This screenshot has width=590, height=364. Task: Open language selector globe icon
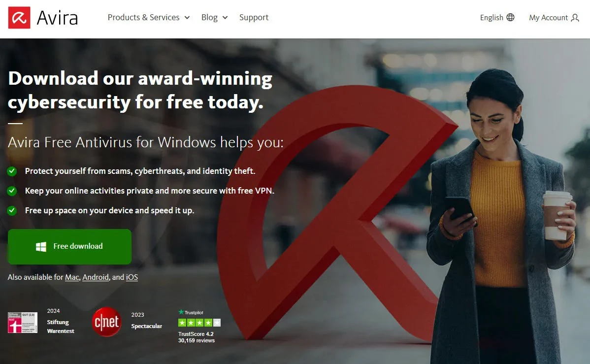pos(510,17)
